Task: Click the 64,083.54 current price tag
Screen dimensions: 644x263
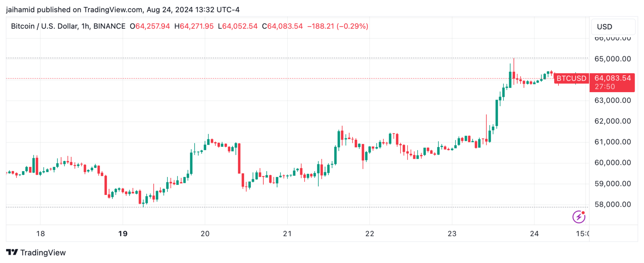Action: pyautogui.click(x=612, y=78)
